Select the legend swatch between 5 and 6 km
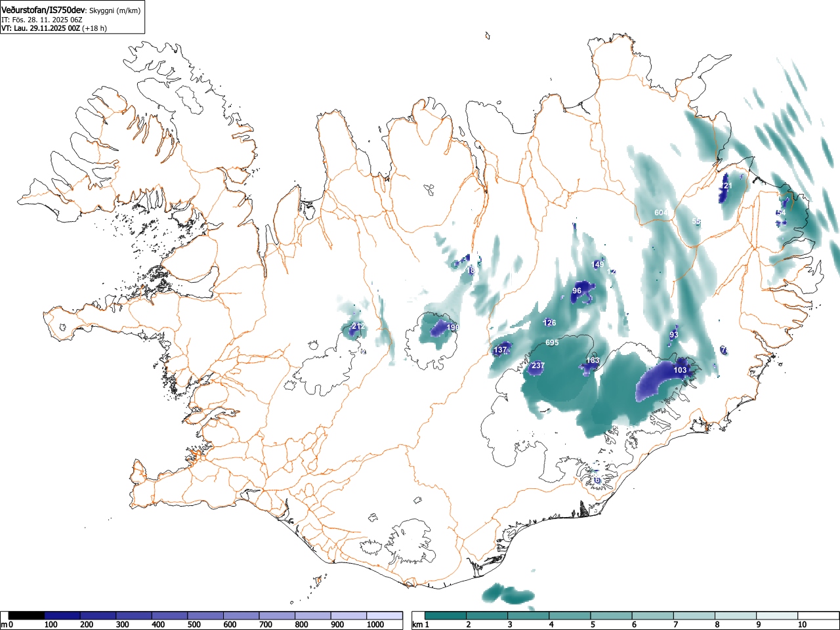Screen dimensions: 840x630 pyautogui.click(x=611, y=616)
